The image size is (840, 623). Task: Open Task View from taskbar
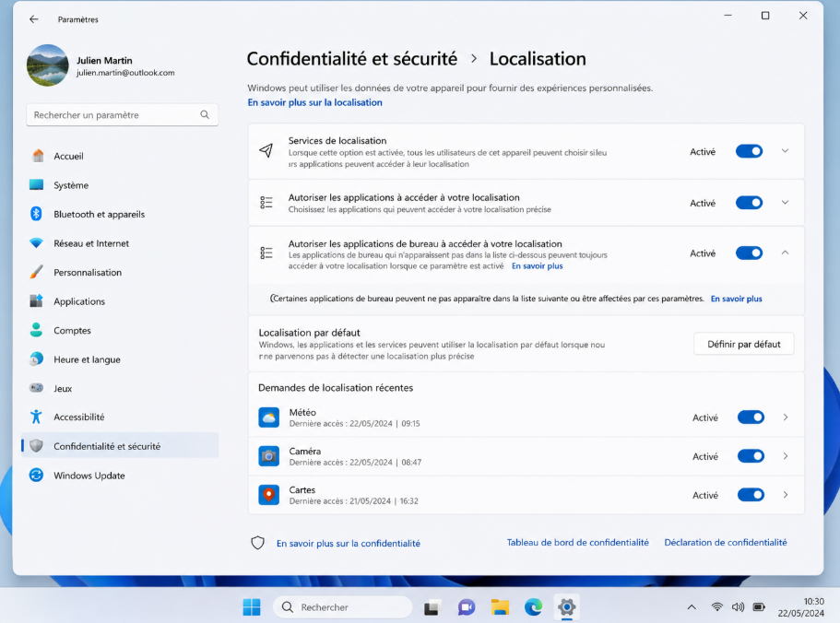coord(432,607)
